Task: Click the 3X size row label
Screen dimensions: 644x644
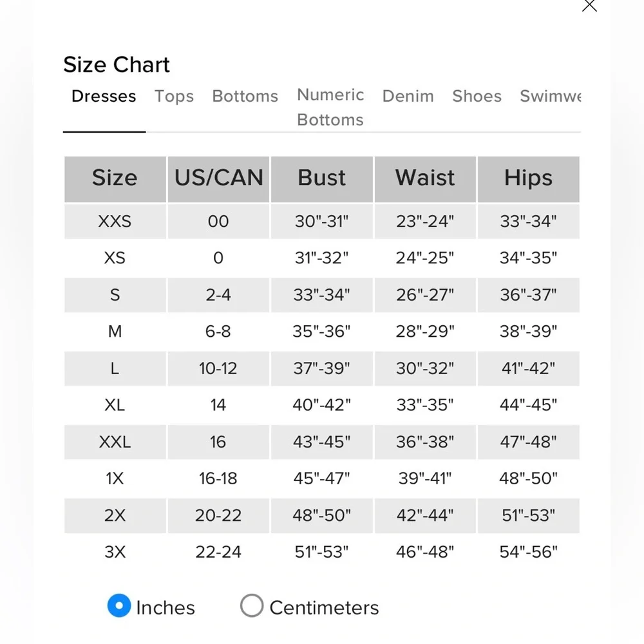Action: click(x=115, y=552)
